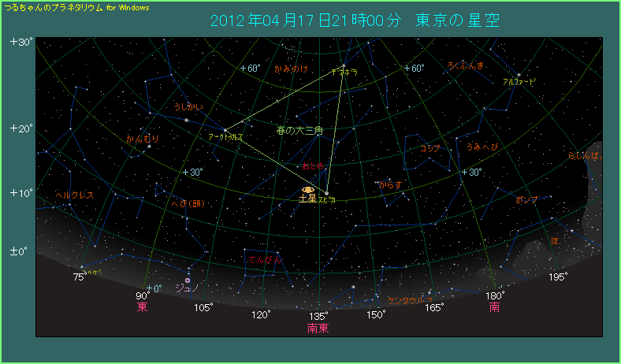Click the Alphard star in upper right

[519, 75]
